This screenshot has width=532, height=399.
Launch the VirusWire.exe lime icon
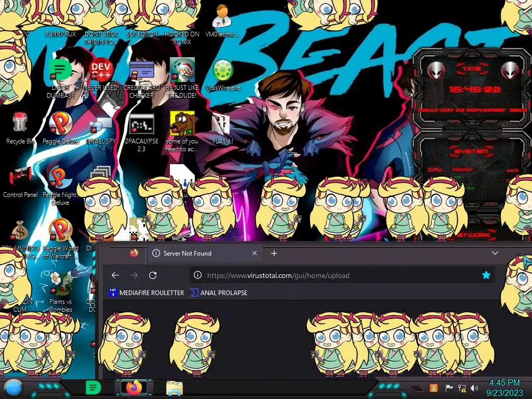tap(222, 75)
